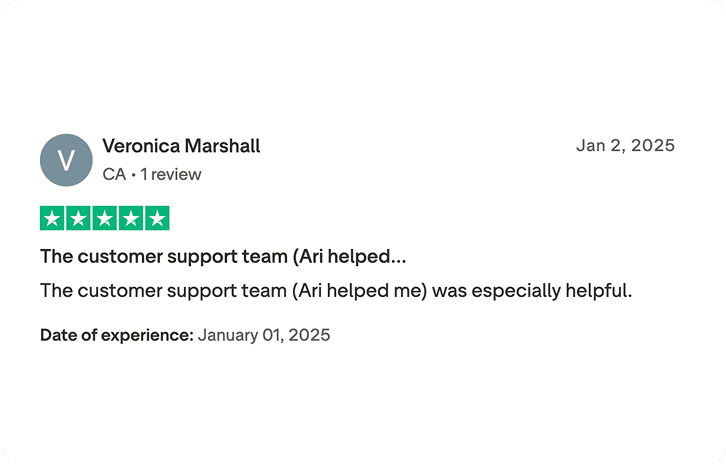Viewport: 726px width, 464px height.
Task: Click the "January 01, 2025" experience date
Action: click(264, 335)
